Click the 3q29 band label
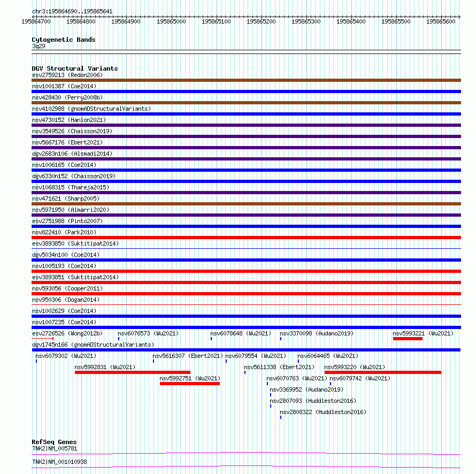This screenshot has width=476, height=474. coord(39,46)
